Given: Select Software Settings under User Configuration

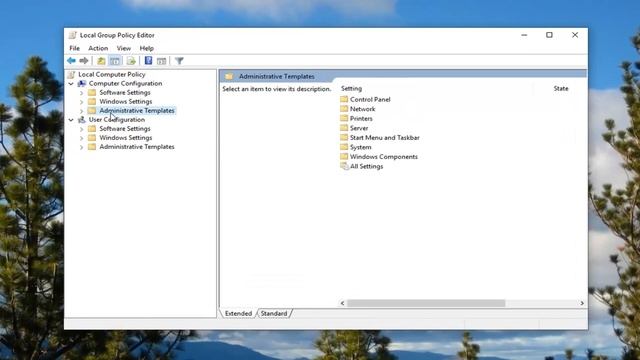Looking at the screenshot, I should (x=125, y=129).
